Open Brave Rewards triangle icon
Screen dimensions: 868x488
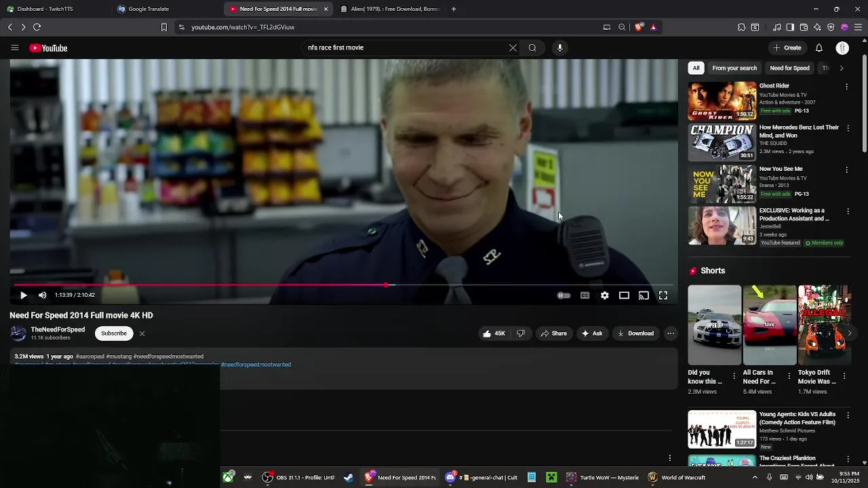tap(653, 27)
